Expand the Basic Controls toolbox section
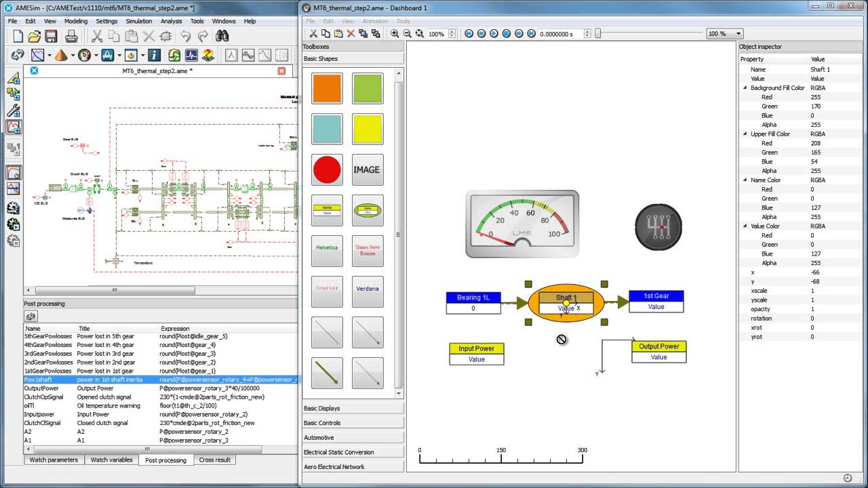The image size is (868, 488). pyautogui.click(x=353, y=423)
